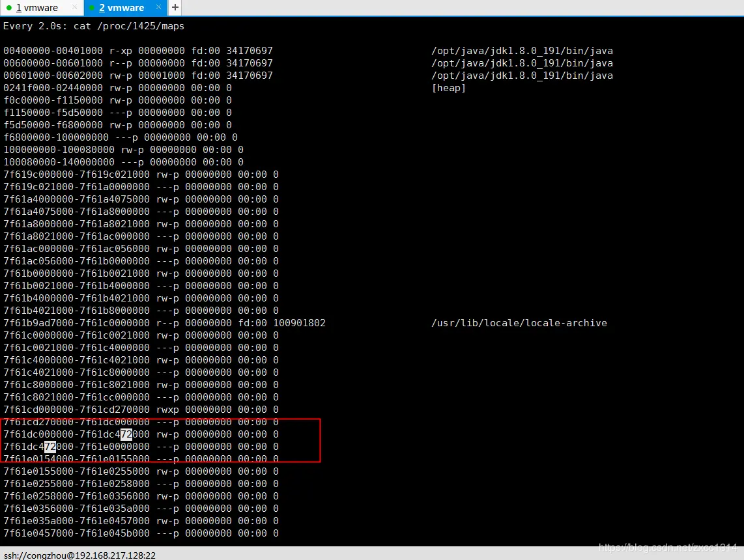Click the address range 7f61e0356000-7f61e035a000
This screenshot has height=560, width=744.
click(76, 509)
